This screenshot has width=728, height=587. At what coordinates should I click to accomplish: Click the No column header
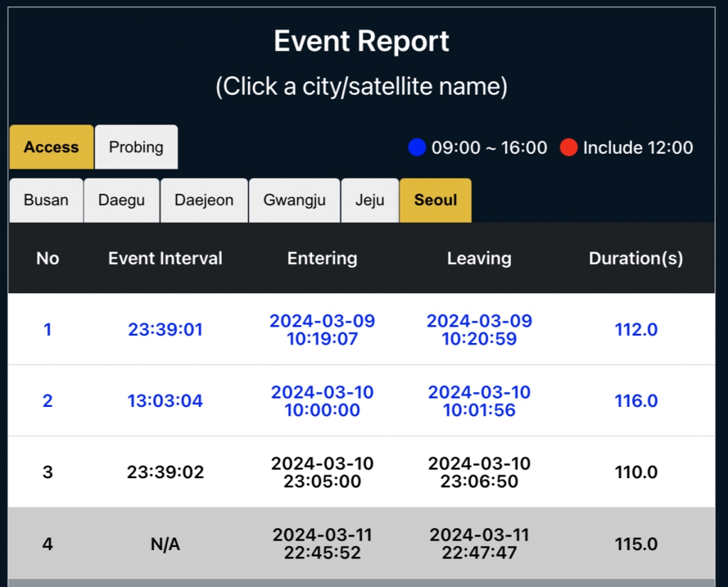click(x=48, y=258)
